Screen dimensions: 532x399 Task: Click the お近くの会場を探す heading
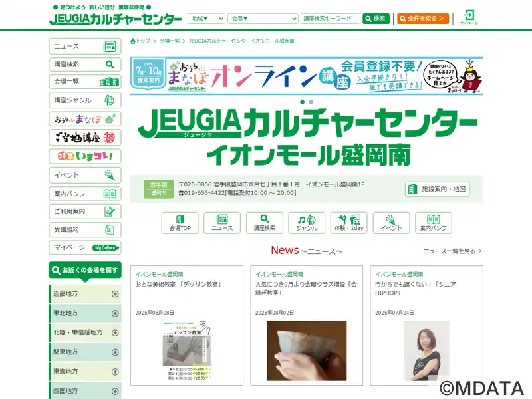85,270
